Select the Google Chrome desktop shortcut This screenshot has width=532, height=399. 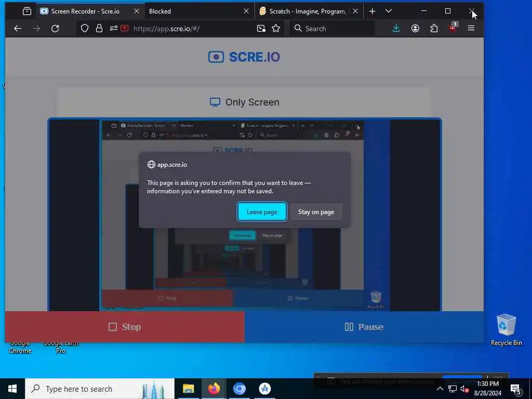20,347
